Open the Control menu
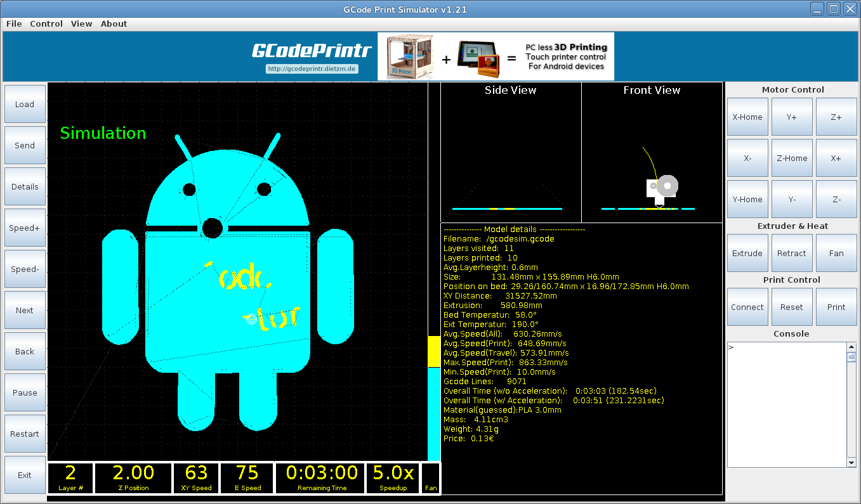 (x=46, y=23)
